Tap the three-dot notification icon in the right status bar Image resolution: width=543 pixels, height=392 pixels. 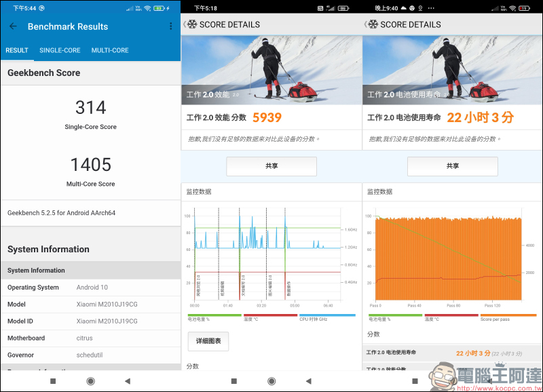(x=431, y=8)
